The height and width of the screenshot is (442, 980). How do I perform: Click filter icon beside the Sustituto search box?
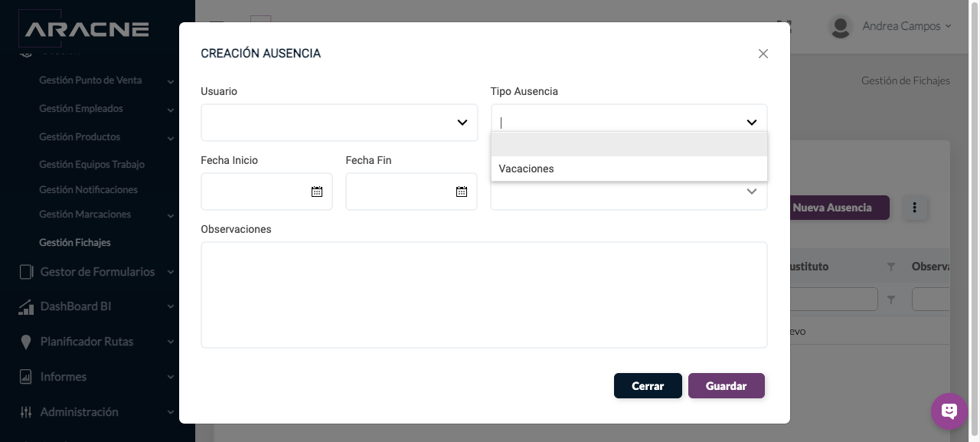pos(890,300)
